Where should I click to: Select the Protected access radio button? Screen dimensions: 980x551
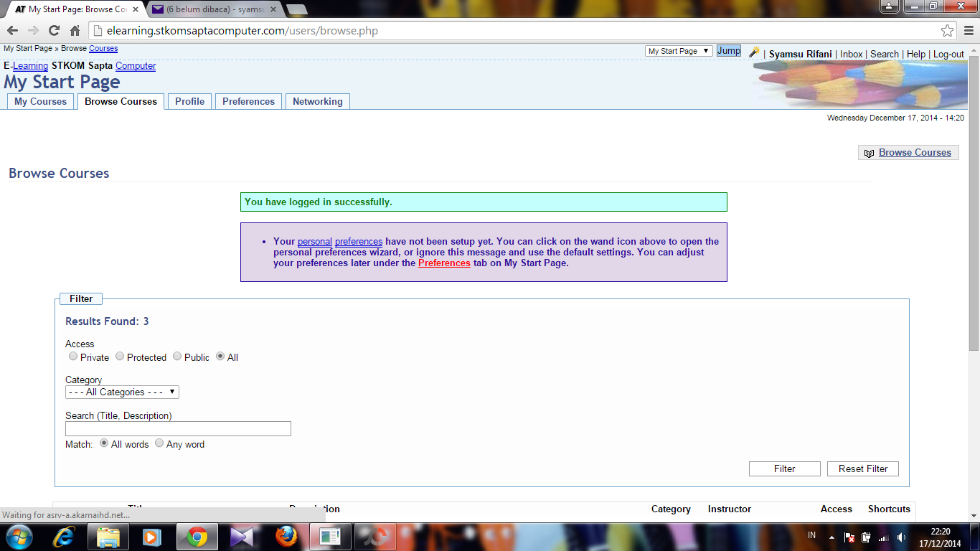pos(120,356)
